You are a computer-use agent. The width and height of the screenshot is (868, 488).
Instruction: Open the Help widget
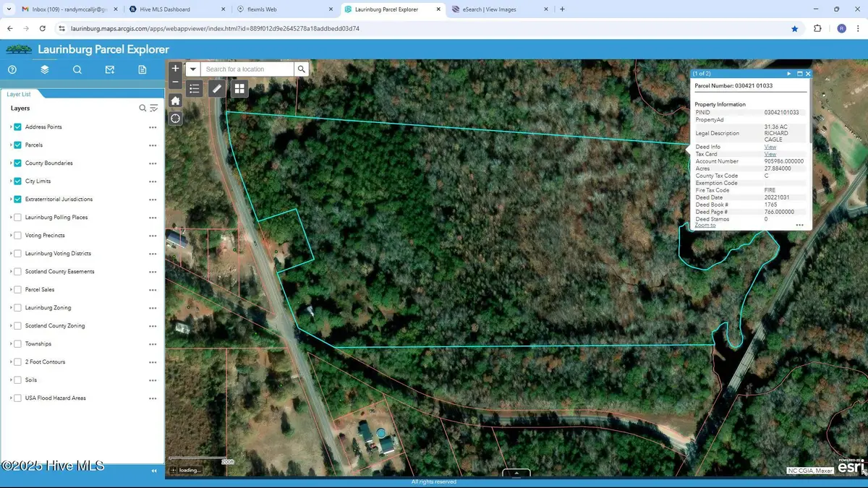[x=12, y=69]
